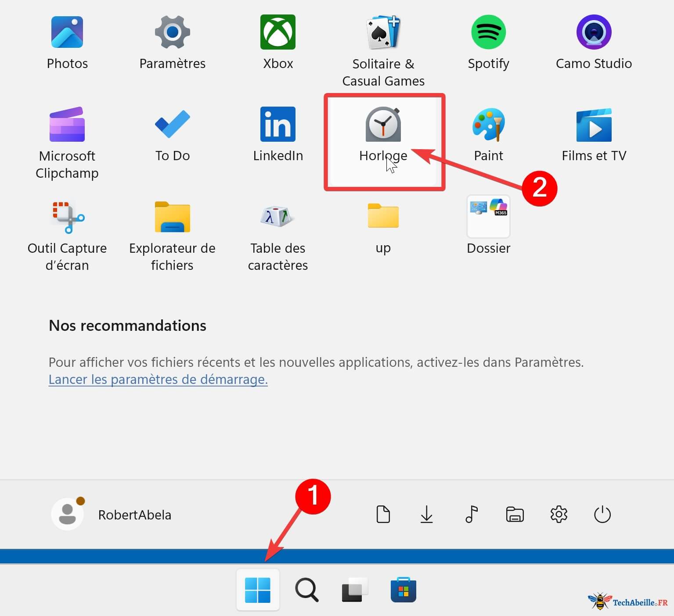The image size is (674, 616).
Task: Open Paramètres settings app
Action: pos(173,43)
